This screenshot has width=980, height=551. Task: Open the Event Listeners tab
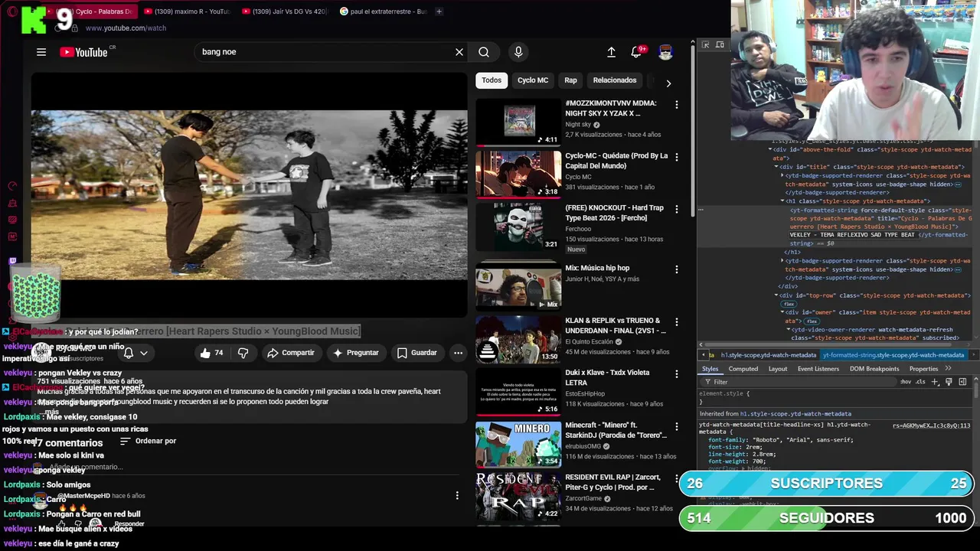818,369
